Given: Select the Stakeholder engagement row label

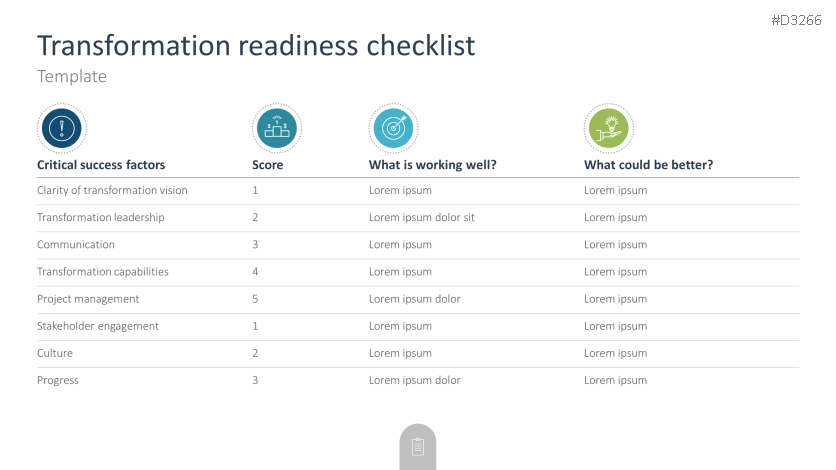Looking at the screenshot, I should point(98,326).
